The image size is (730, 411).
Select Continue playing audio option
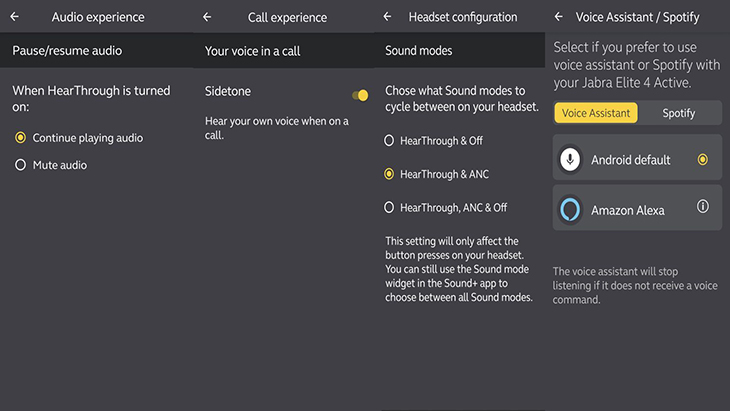point(79,138)
